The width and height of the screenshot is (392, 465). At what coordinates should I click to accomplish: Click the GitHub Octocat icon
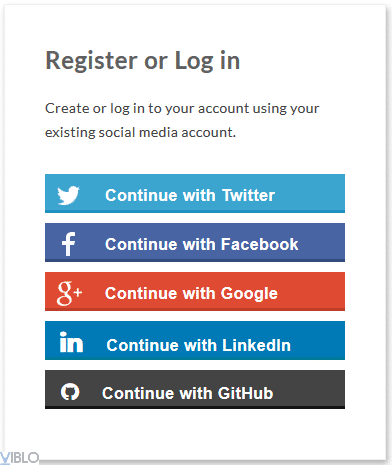tap(70, 392)
